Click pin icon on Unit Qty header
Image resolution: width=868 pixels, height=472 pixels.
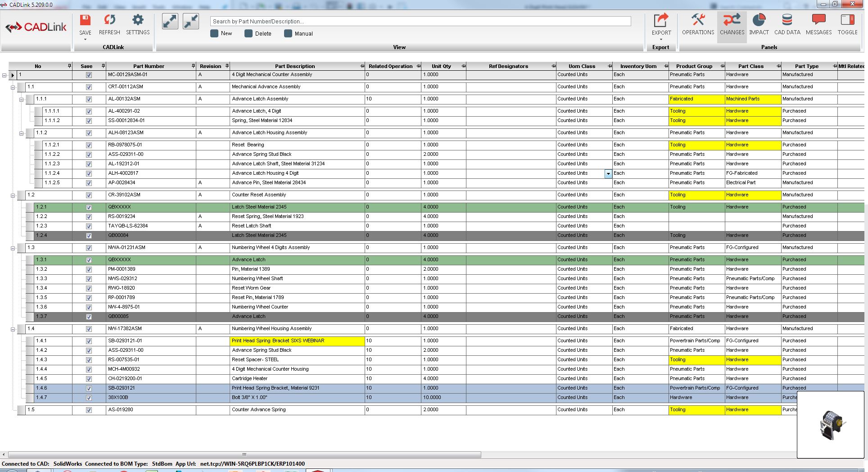tap(463, 66)
